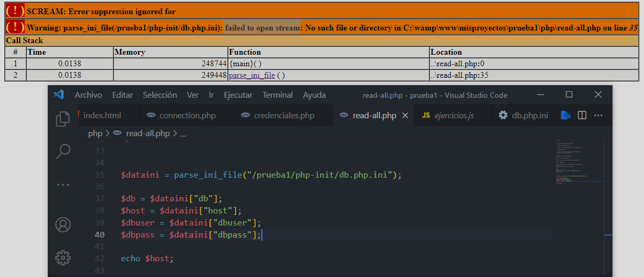
Task: Click the "dbuser" string on line 39
Action: [232, 223]
